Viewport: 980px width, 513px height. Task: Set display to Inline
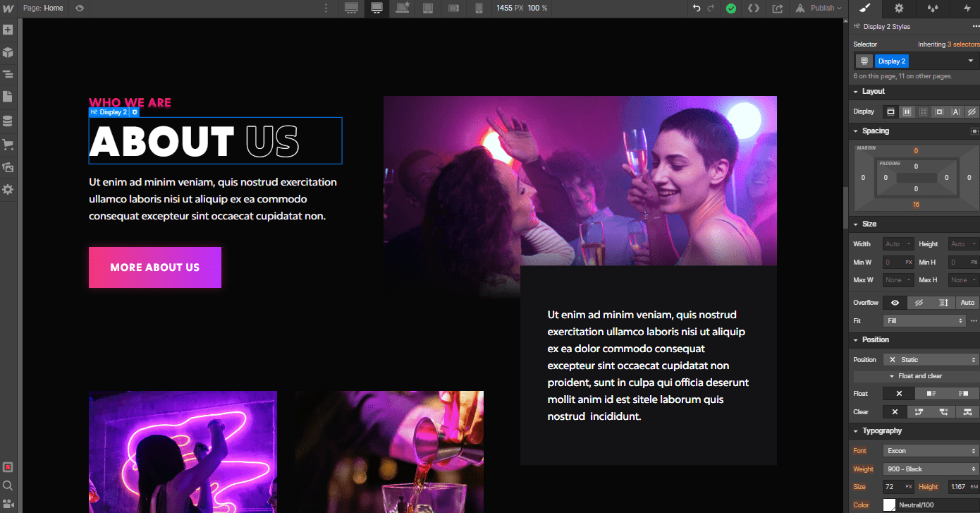tap(955, 111)
